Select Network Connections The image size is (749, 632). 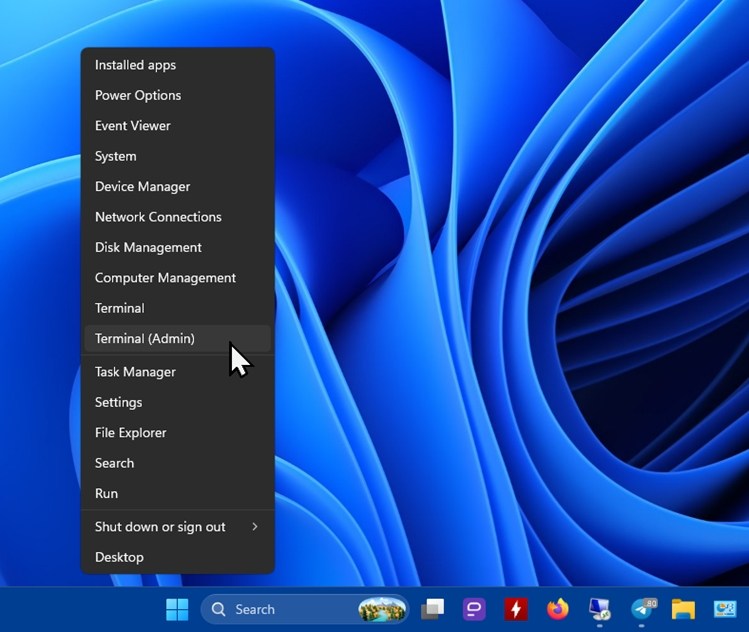coord(178,217)
